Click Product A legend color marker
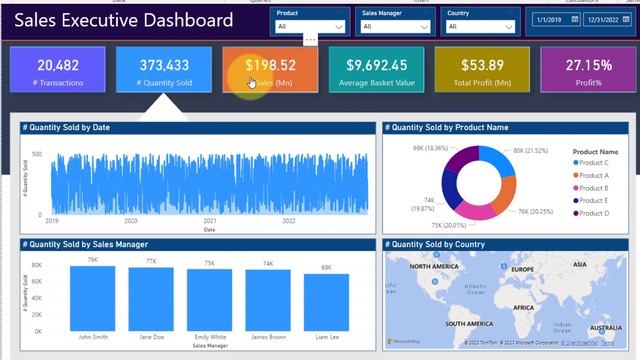This screenshot has width=640, height=360. (576, 175)
